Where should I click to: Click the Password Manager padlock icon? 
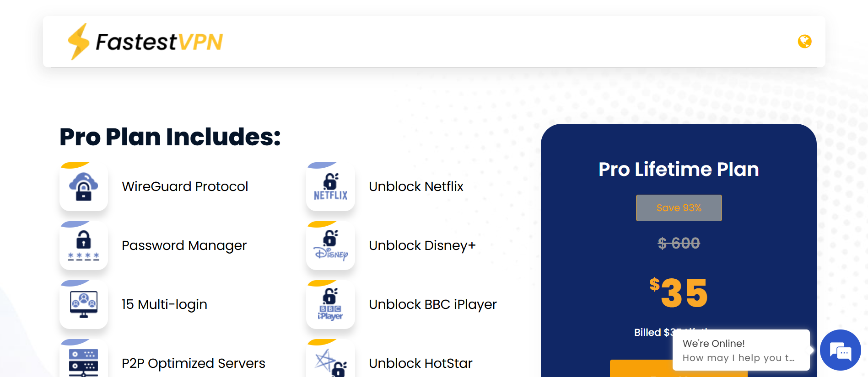point(84,246)
